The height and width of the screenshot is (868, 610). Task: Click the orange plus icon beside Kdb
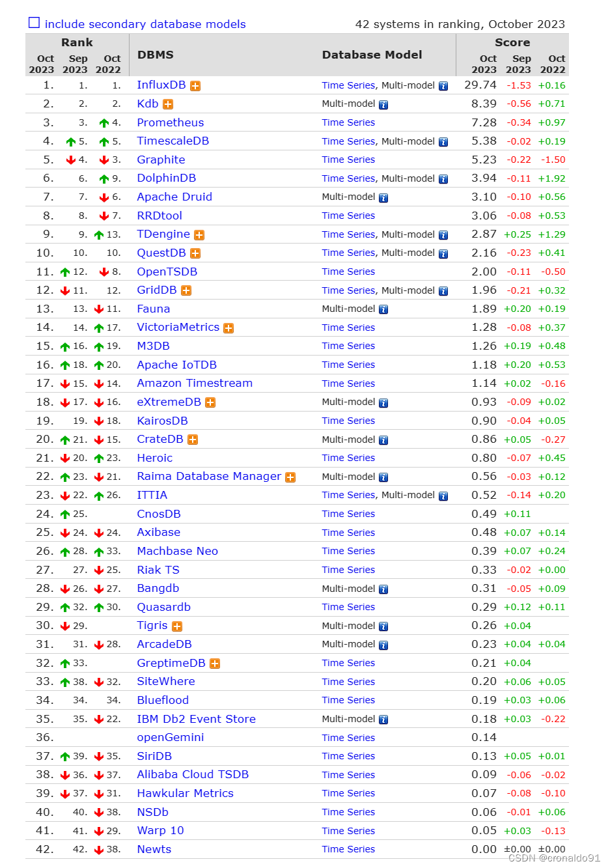coord(168,104)
